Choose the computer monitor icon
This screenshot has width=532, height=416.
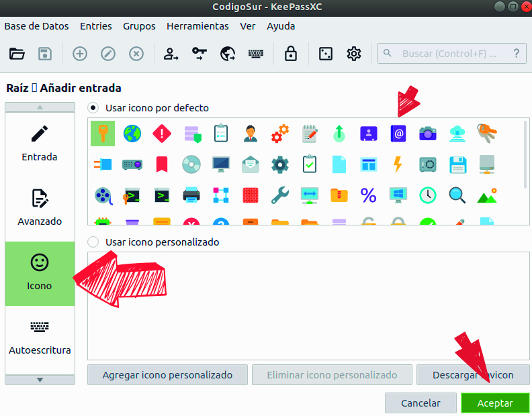coord(221,165)
